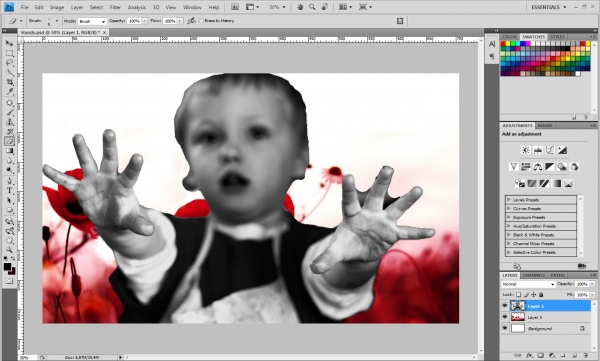Select the Type tool
Image resolution: width=600 pixels, height=361 pixels.
(9, 191)
